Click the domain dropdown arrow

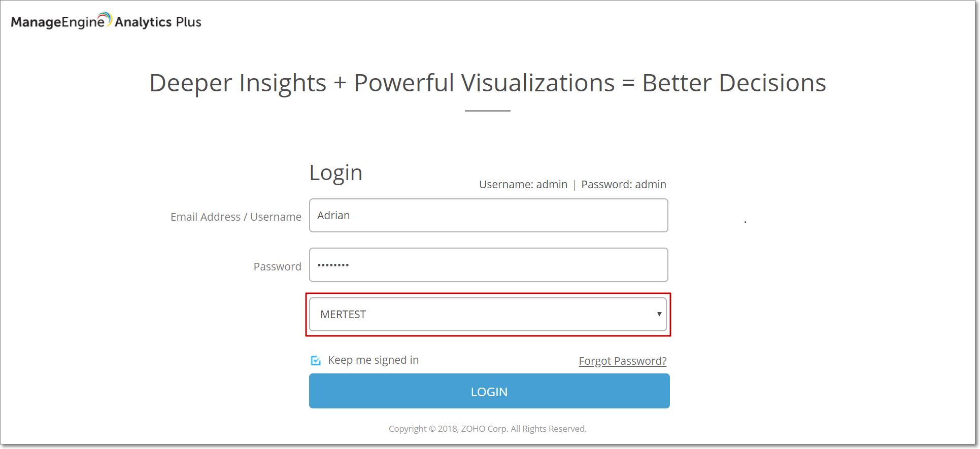(659, 315)
